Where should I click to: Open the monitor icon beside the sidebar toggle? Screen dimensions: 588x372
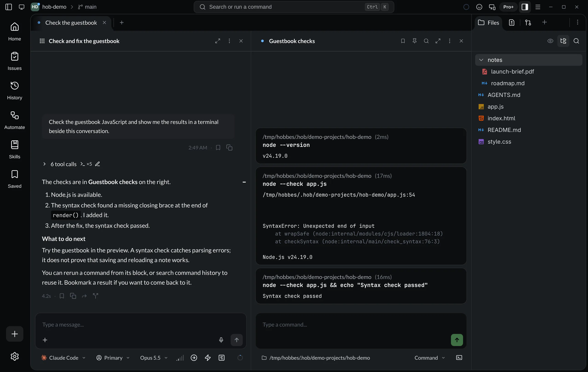coord(22,7)
